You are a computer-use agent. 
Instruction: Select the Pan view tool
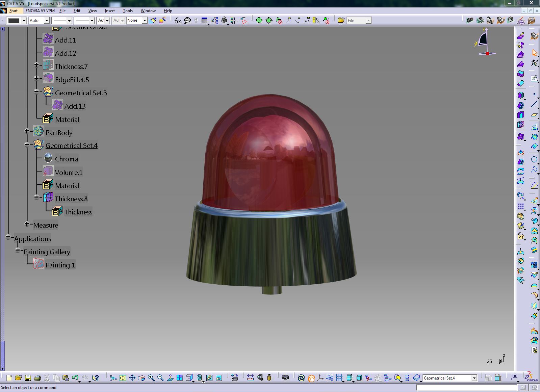132,378
